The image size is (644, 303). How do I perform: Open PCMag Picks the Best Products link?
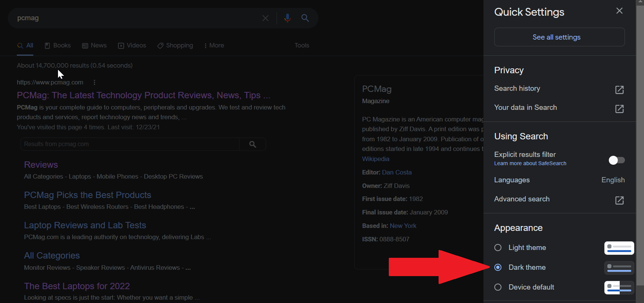pos(88,195)
